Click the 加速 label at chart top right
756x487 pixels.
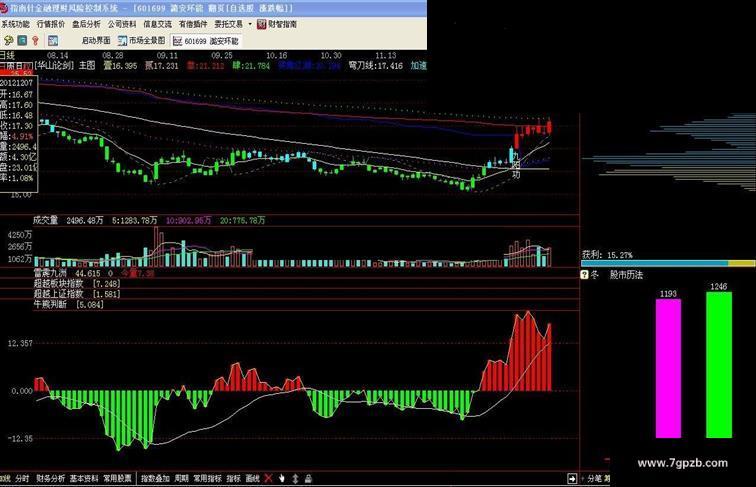click(x=418, y=65)
